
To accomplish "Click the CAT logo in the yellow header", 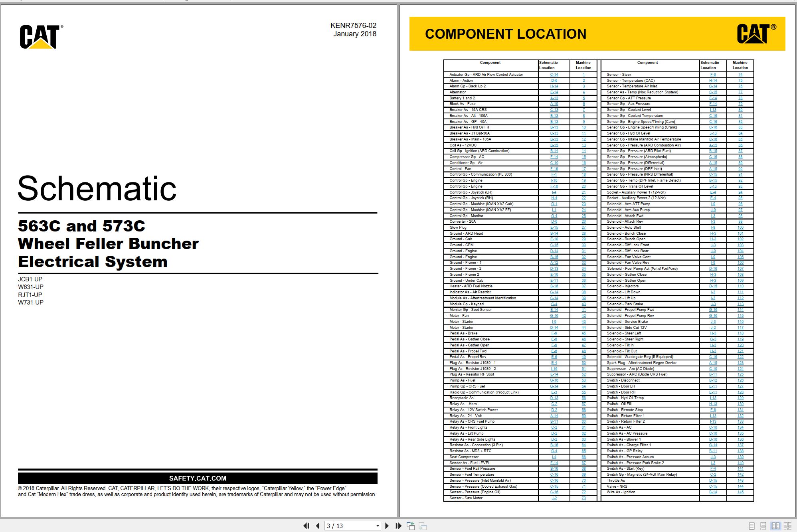I will point(756,34).
